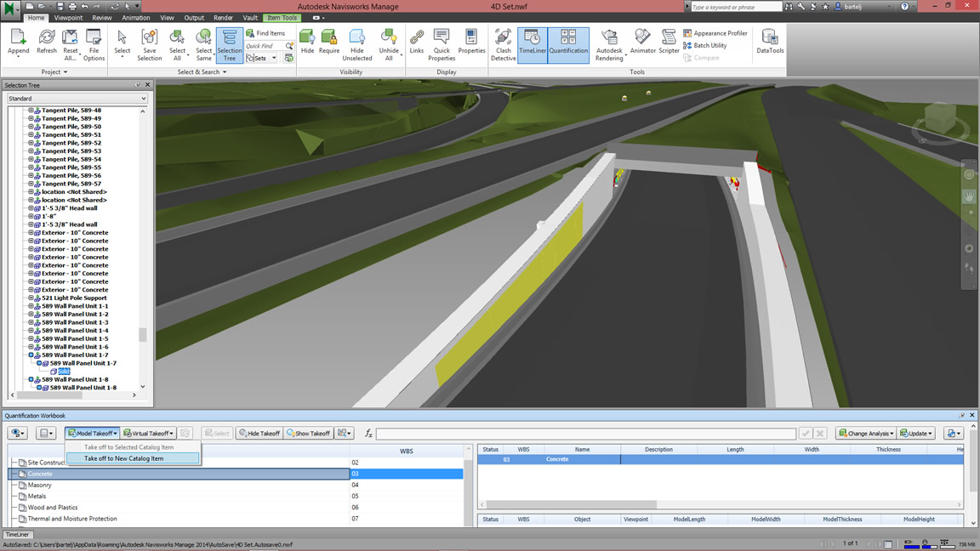Select Thermal and Moisture Protection item
Image resolution: width=980 pixels, height=551 pixels.
click(x=71, y=519)
